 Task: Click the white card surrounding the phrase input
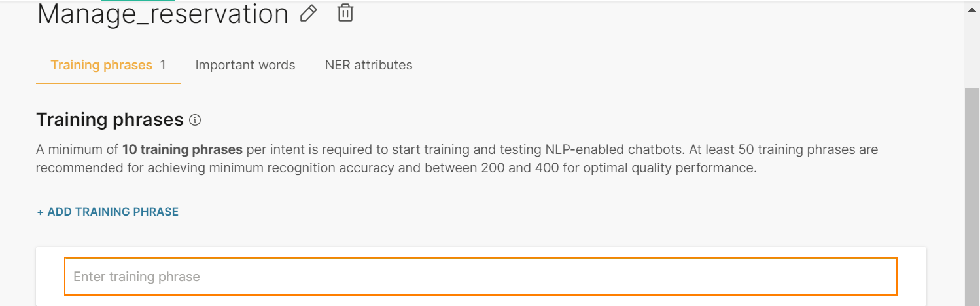pos(481,277)
